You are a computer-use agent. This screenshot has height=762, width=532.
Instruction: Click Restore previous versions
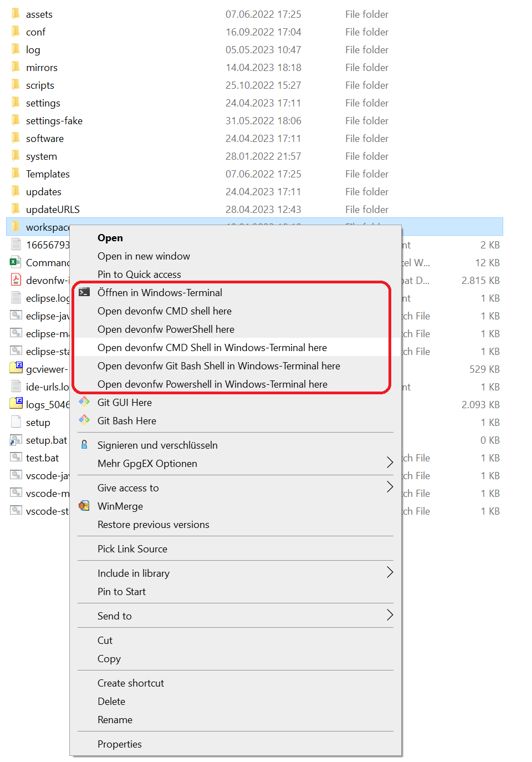click(154, 524)
